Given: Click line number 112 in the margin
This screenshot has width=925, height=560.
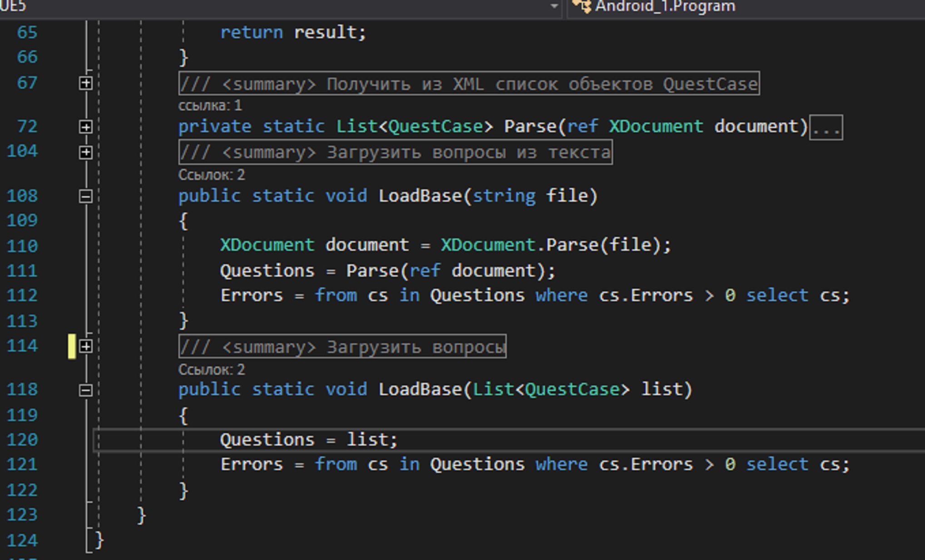Looking at the screenshot, I should [22, 296].
